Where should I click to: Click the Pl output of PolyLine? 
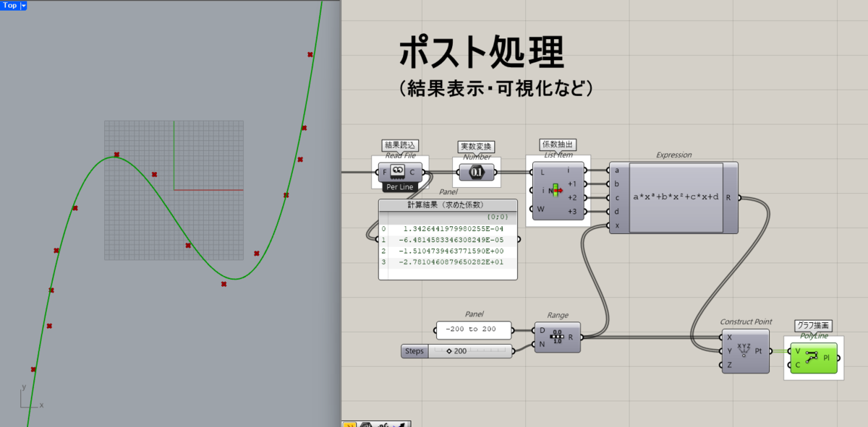pyautogui.click(x=827, y=358)
